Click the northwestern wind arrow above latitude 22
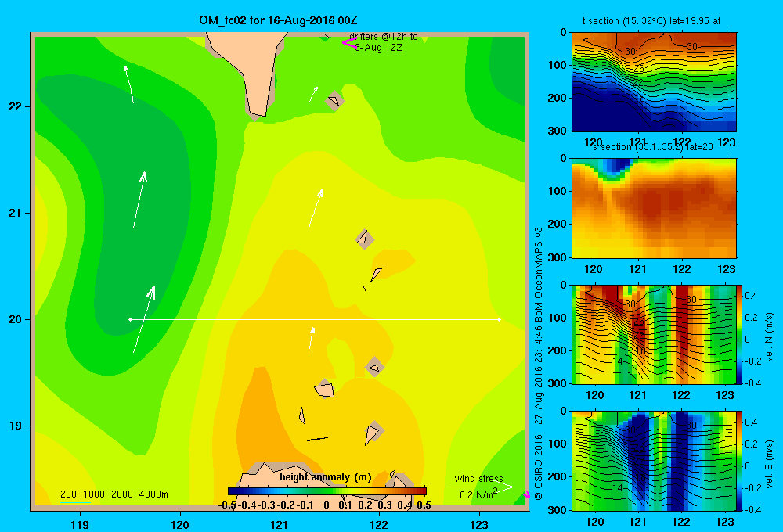Screen dimensions: 783x532 129,84
